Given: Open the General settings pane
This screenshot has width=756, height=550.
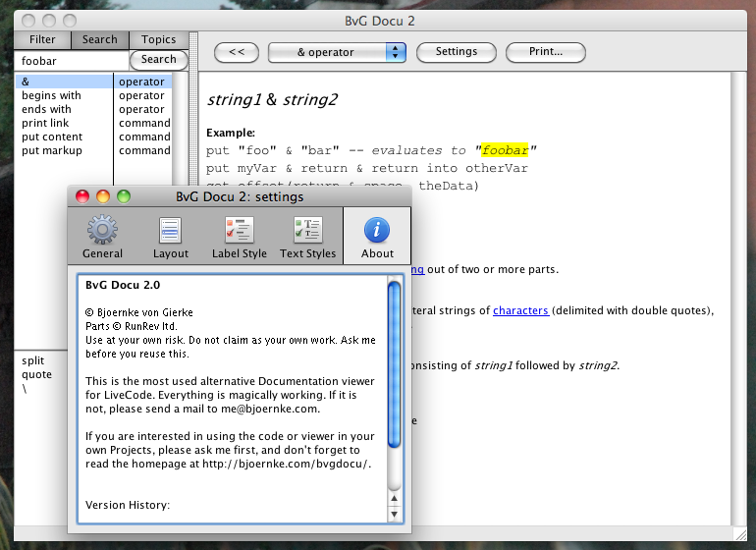Looking at the screenshot, I should (102, 237).
